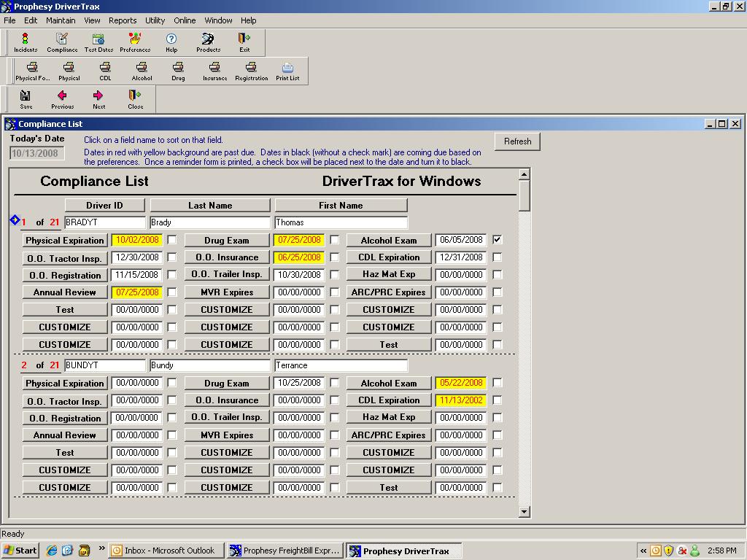This screenshot has width=747, height=560.
Task: Check Brady's O.O. Insurance checkbox
Action: click(335, 257)
